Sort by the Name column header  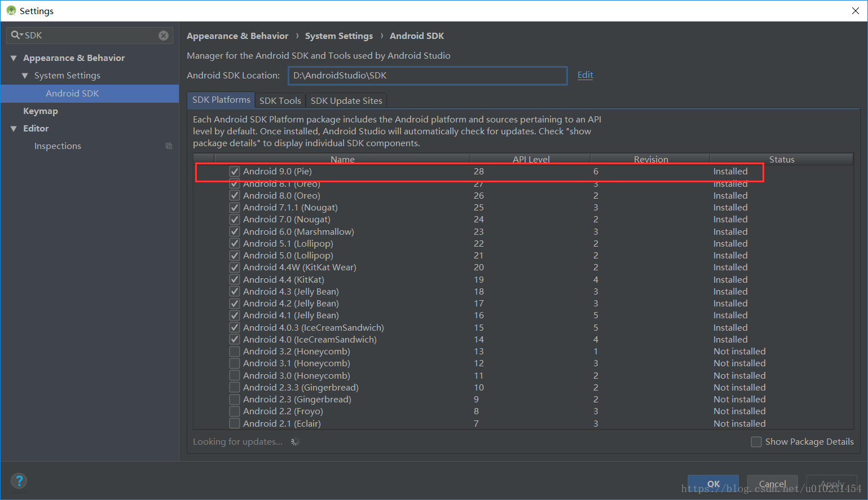[x=342, y=159]
